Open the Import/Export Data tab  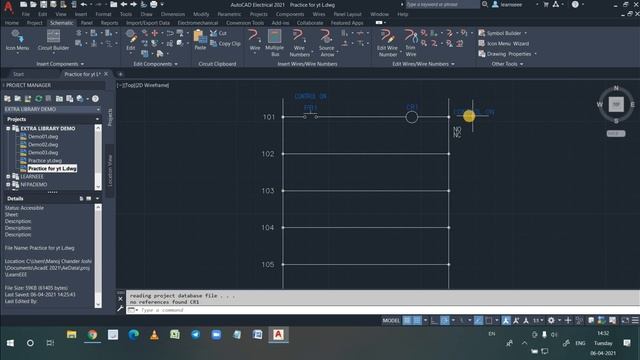(148, 23)
